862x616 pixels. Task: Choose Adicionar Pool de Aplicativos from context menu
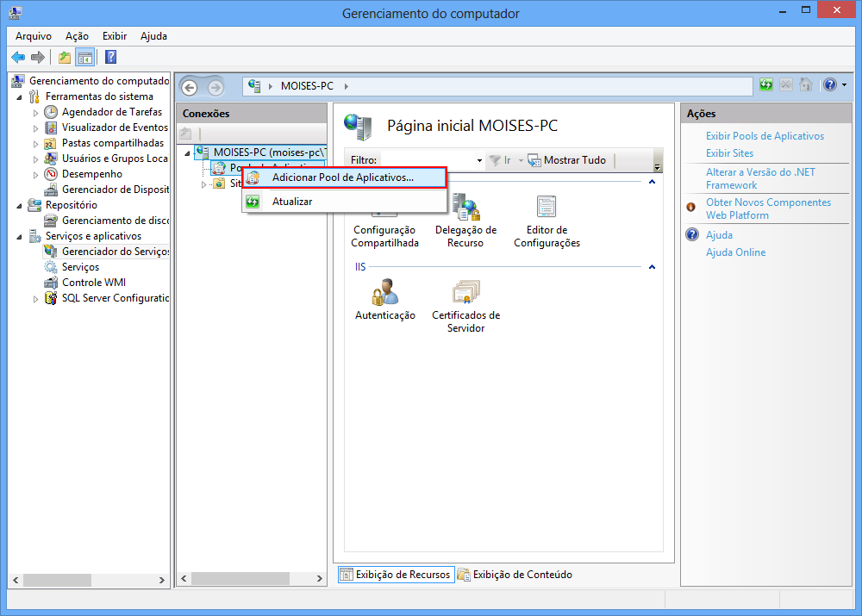pyautogui.click(x=344, y=177)
